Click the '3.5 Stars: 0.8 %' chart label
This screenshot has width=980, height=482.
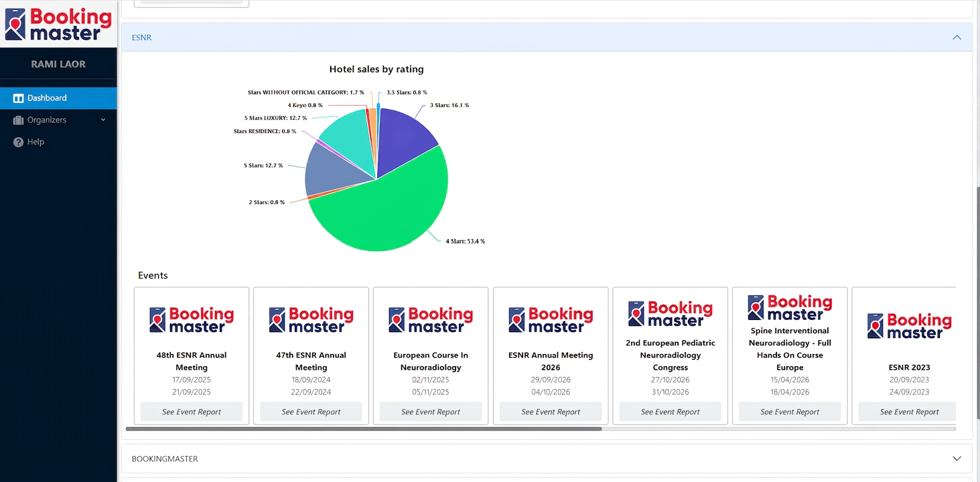[x=407, y=92]
